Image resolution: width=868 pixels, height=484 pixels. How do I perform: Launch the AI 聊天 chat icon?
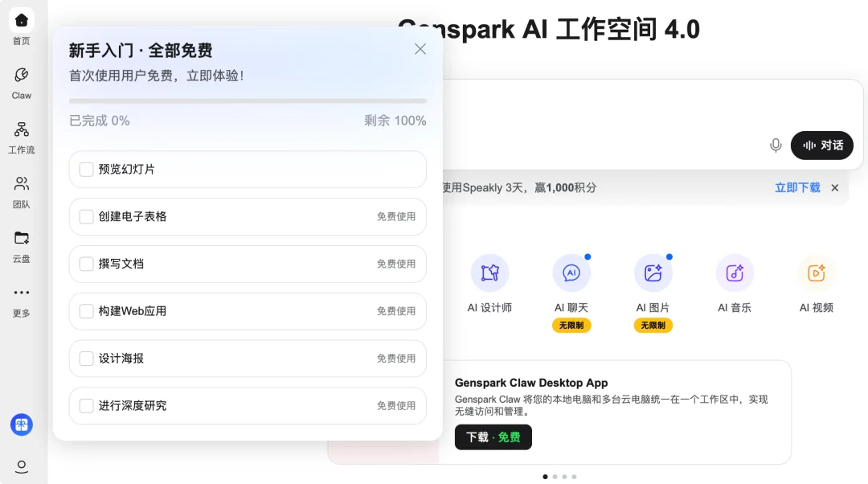(x=571, y=273)
